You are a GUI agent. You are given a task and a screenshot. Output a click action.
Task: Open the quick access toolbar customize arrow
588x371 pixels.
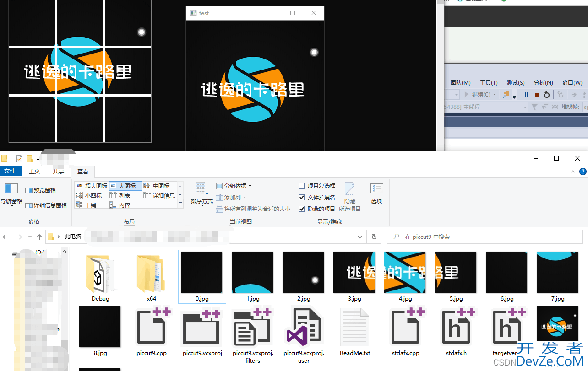38,159
